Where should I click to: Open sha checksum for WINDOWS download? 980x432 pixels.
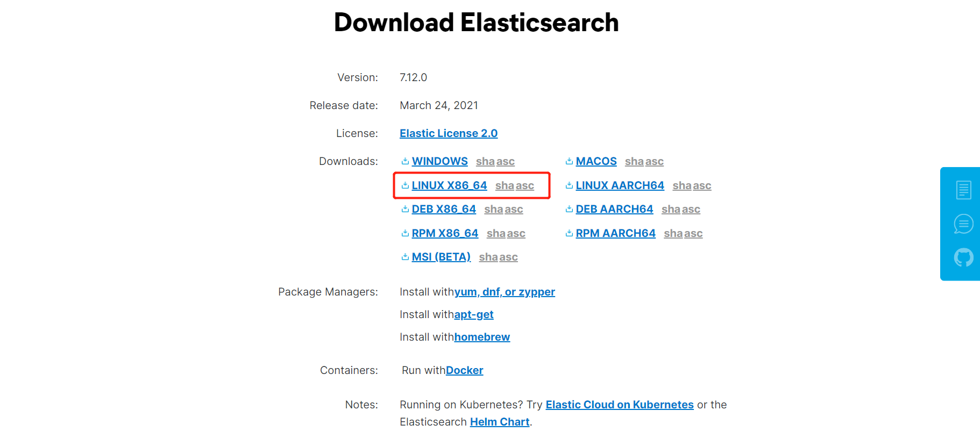485,161
